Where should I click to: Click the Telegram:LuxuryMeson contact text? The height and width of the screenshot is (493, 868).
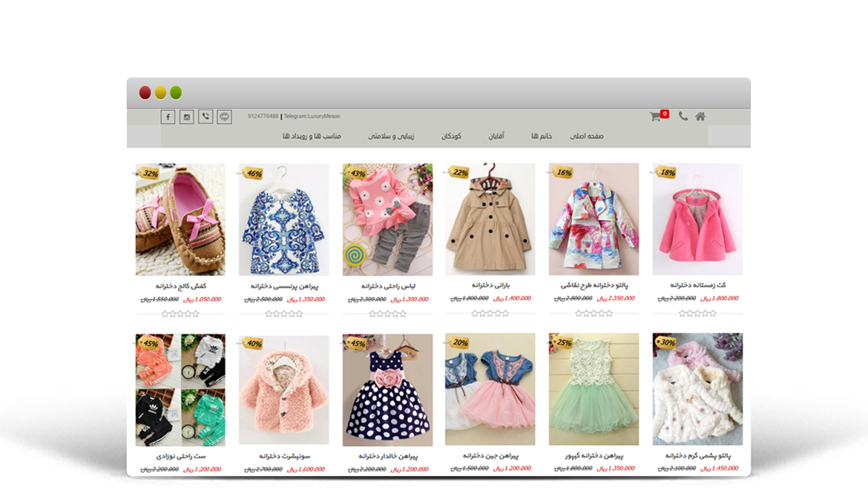(x=312, y=116)
